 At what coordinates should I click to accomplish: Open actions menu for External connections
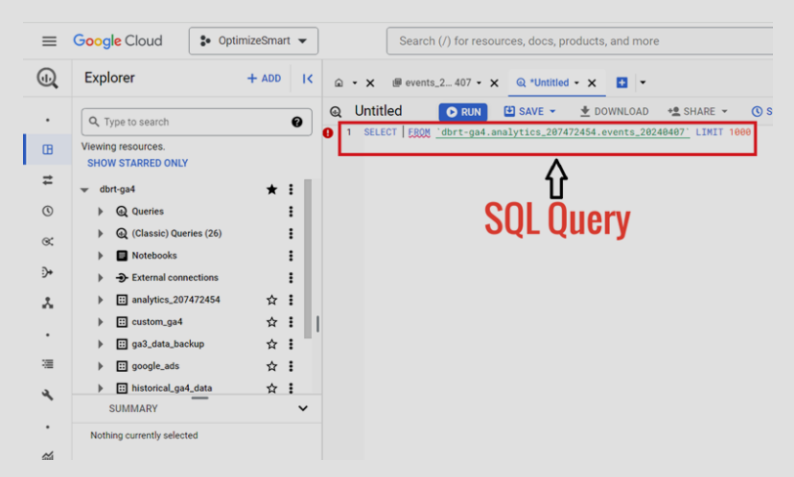[291, 277]
